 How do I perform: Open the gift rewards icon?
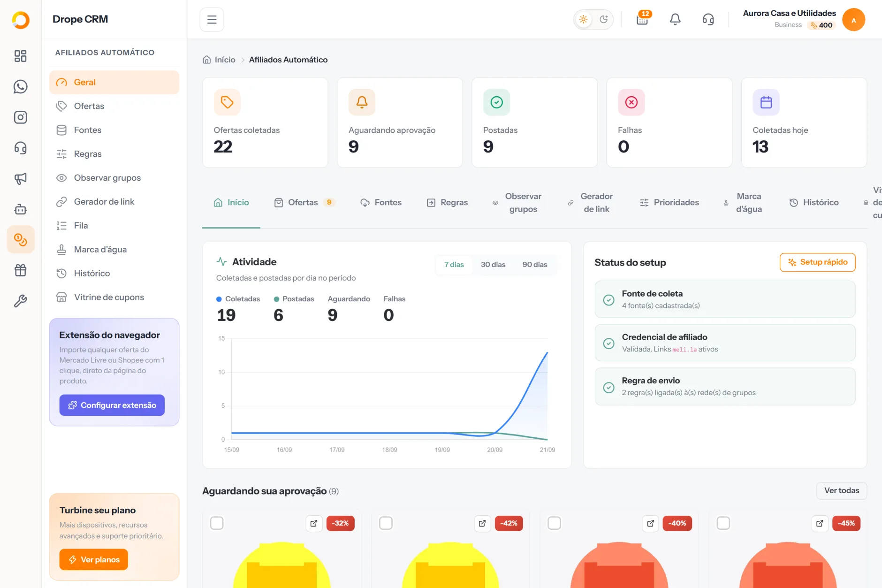click(21, 270)
